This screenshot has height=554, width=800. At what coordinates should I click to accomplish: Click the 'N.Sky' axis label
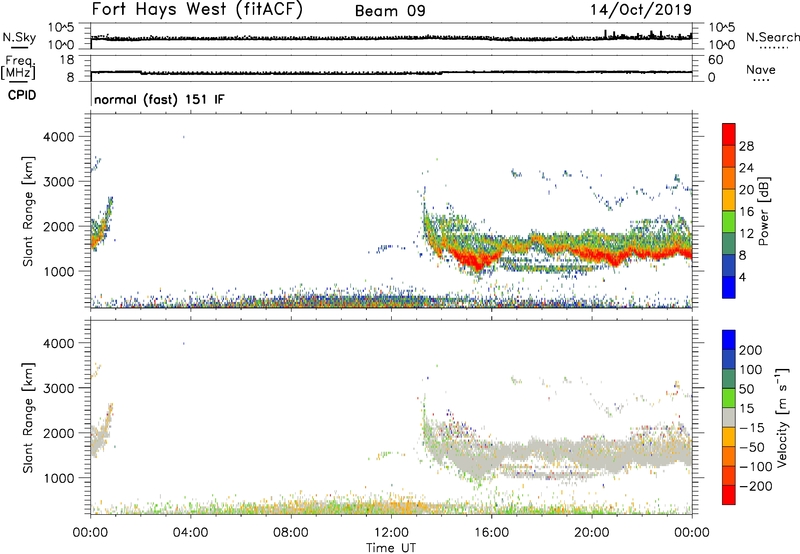(19, 38)
